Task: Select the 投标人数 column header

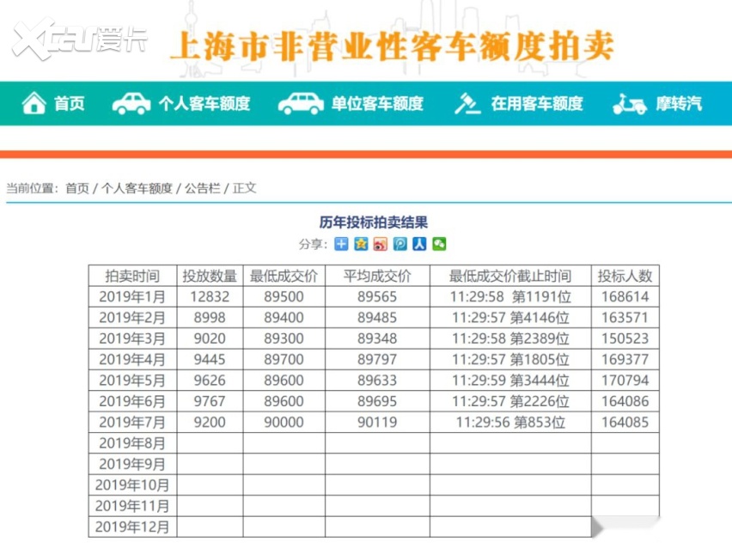Action: click(x=625, y=276)
